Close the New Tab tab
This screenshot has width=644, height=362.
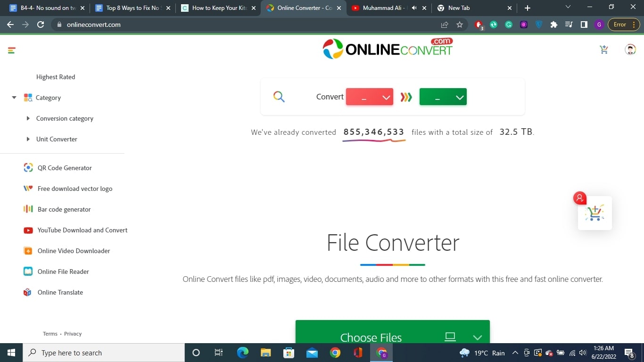pos(509,8)
